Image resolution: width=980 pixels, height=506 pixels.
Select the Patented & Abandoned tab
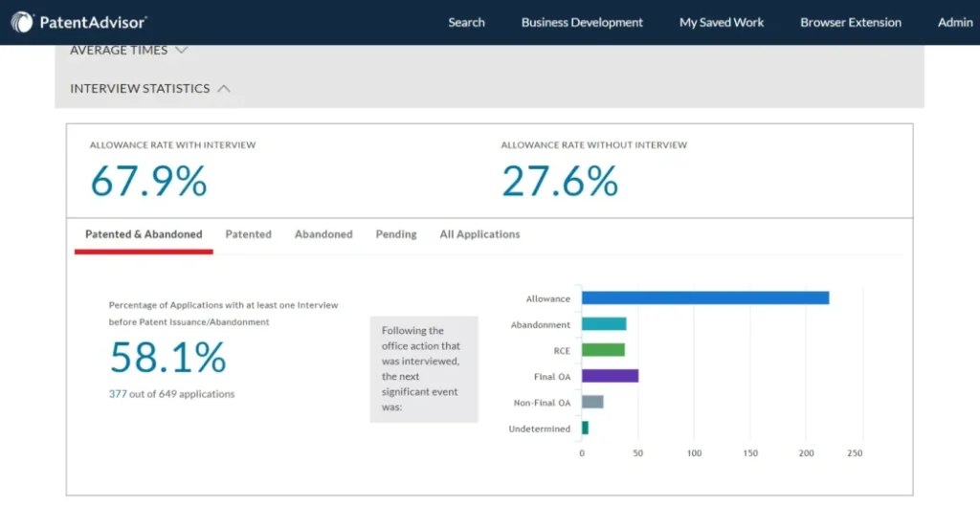[144, 234]
